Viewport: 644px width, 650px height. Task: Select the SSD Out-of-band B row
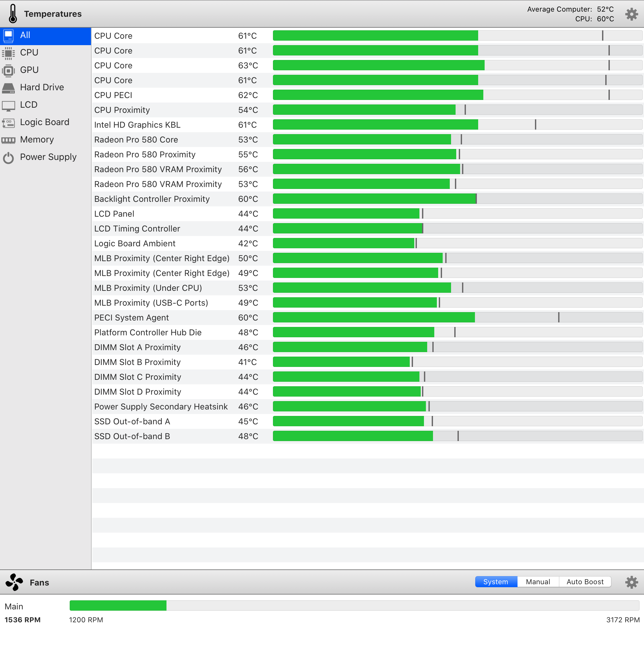point(132,436)
